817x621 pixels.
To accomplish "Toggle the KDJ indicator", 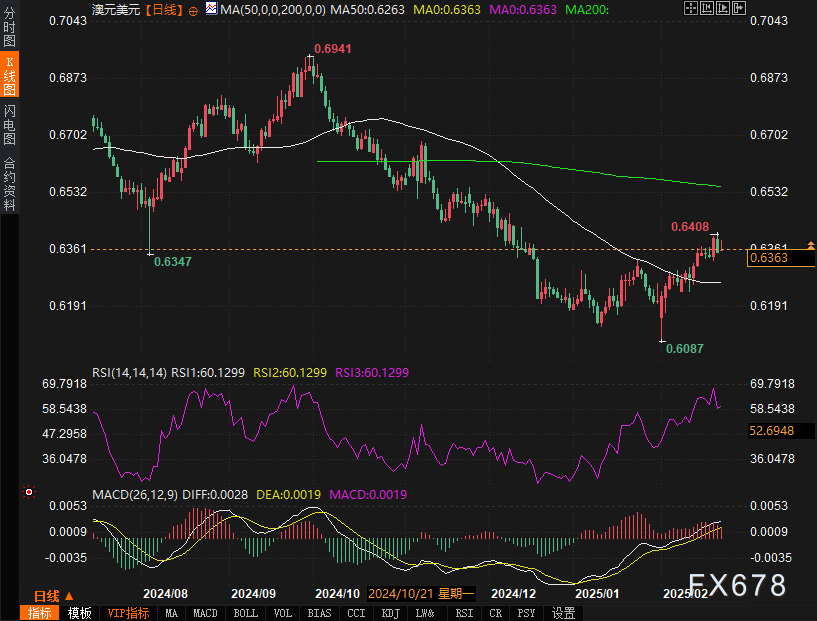I will 391,613.
